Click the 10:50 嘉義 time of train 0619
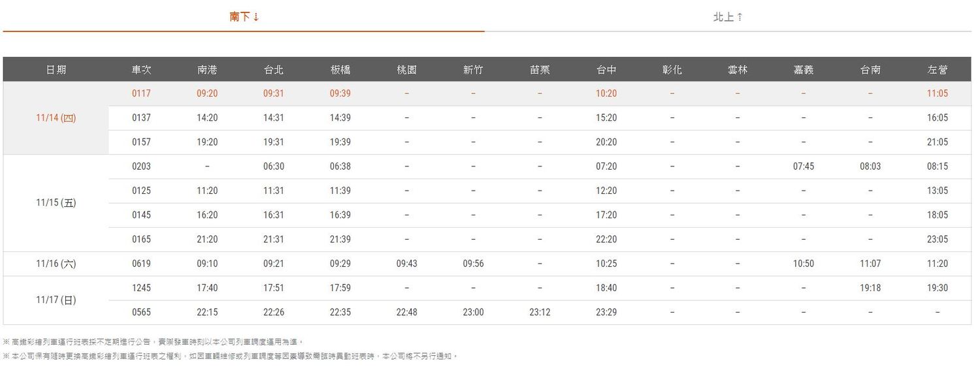980x389 pixels. click(803, 264)
